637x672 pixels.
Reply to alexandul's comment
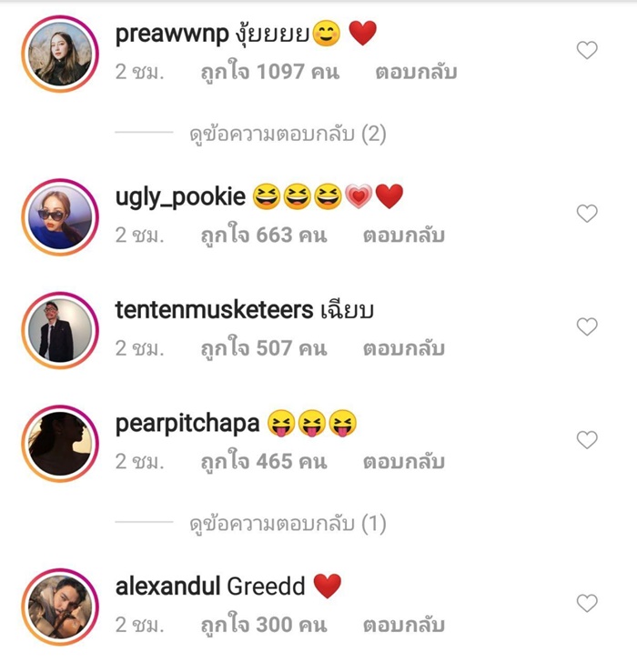404,625
